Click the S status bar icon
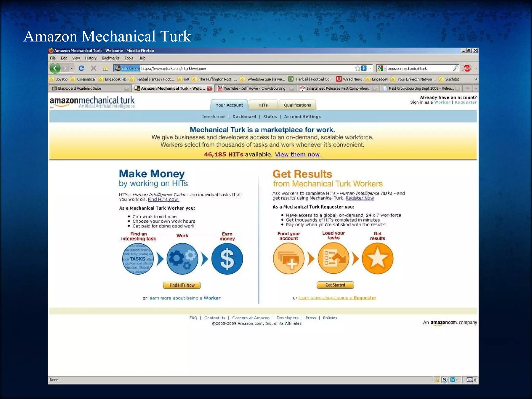Viewport: 532px width, 399px height. (x=445, y=380)
